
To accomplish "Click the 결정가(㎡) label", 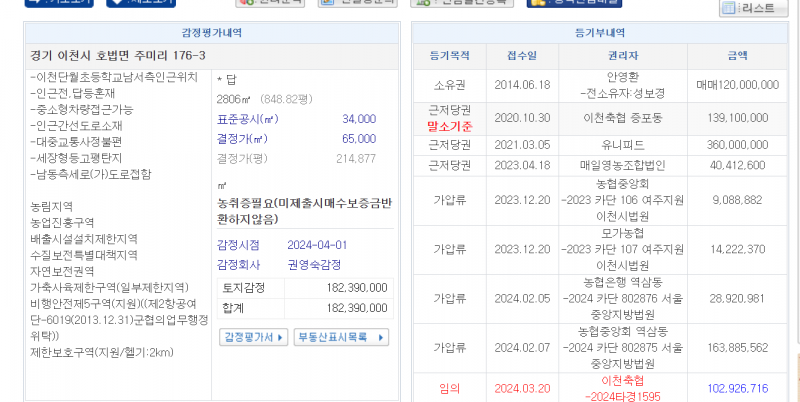I will pyautogui.click(x=240, y=139).
